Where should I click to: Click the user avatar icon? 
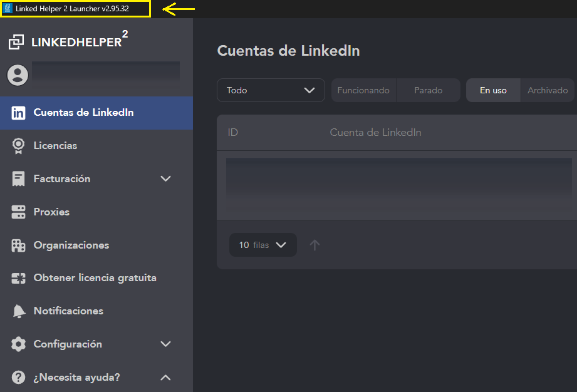pos(18,75)
